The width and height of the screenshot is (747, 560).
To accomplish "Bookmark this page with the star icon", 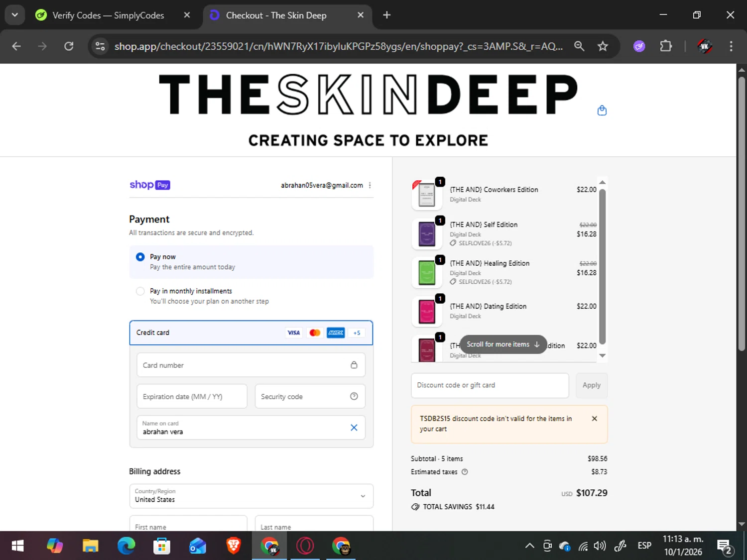I will point(603,46).
